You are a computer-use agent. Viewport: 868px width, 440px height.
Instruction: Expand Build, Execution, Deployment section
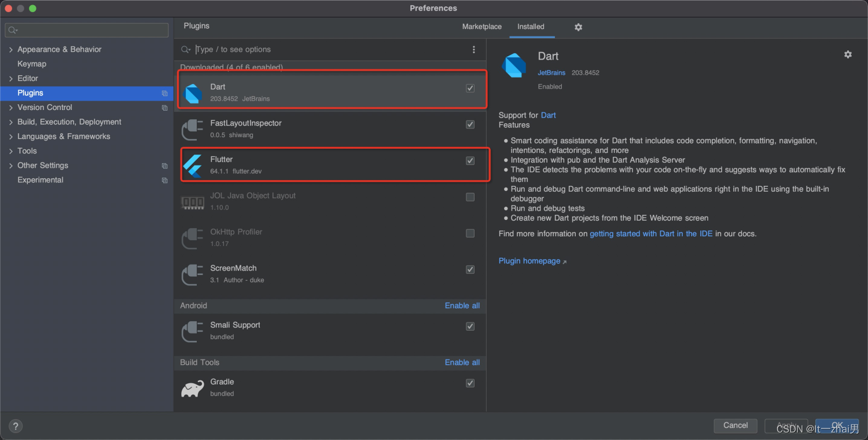coord(11,122)
